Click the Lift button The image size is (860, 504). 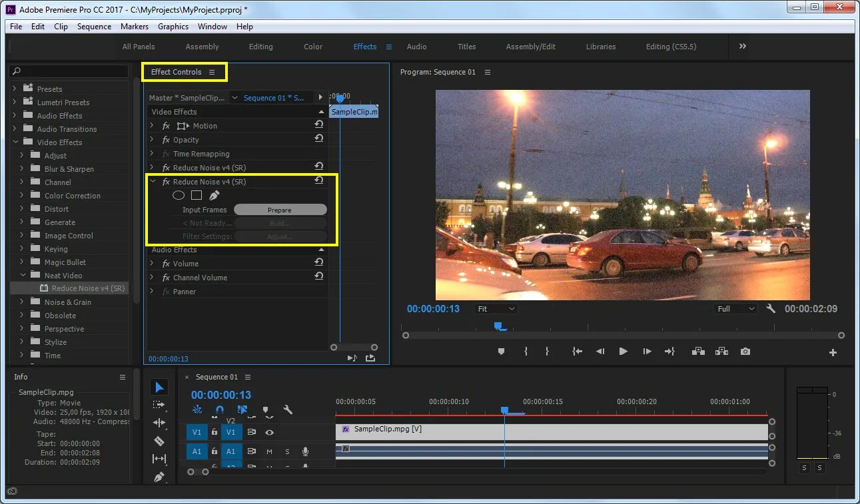pos(698,352)
